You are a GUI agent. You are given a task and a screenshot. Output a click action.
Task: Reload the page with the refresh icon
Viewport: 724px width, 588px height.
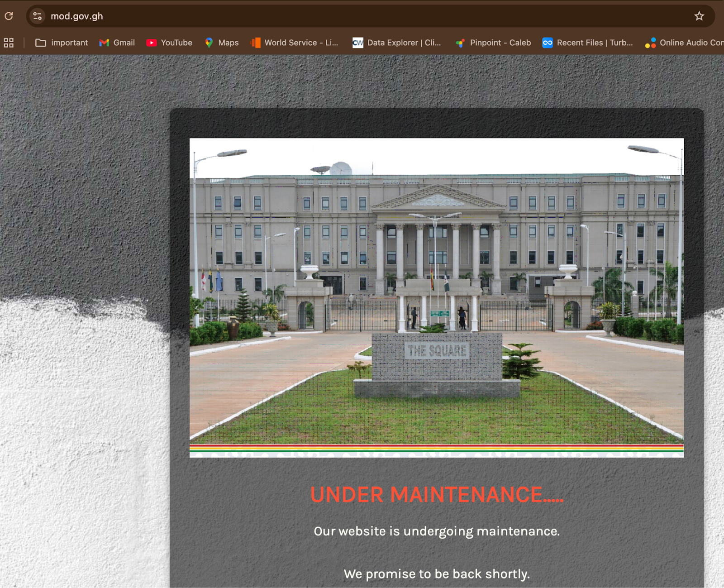(x=9, y=16)
